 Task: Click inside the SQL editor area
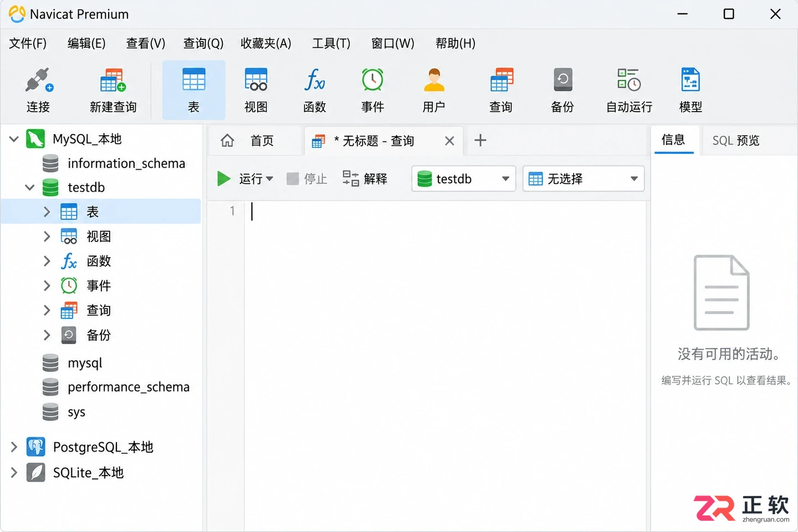pos(445,366)
